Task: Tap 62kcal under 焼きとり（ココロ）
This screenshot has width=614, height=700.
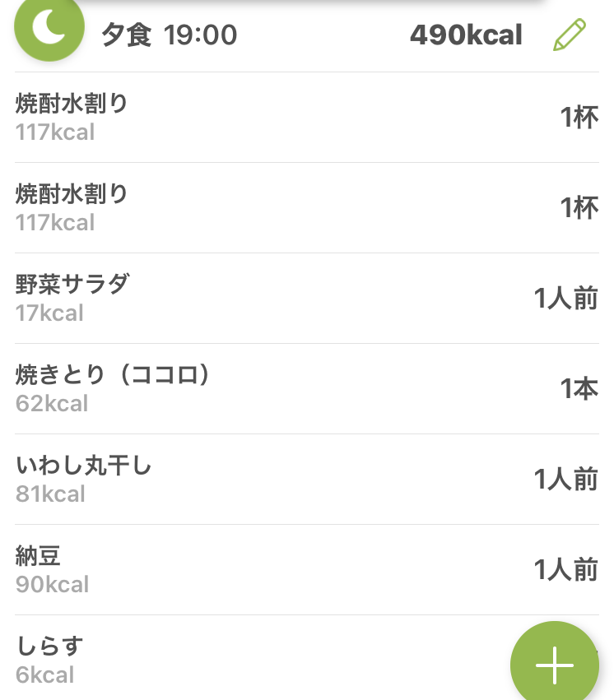Action: [52, 404]
